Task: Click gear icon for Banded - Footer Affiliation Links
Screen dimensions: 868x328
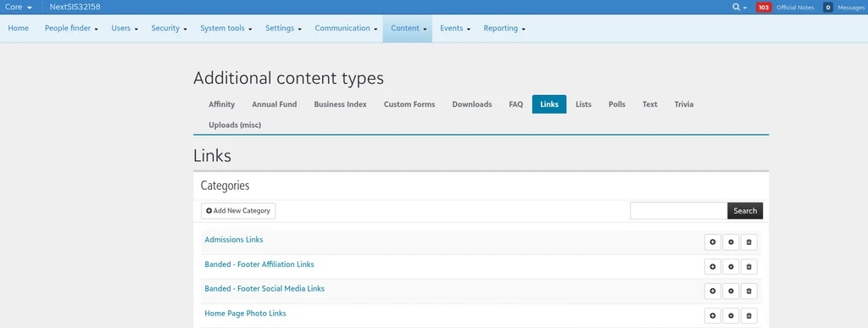Action: tap(731, 267)
